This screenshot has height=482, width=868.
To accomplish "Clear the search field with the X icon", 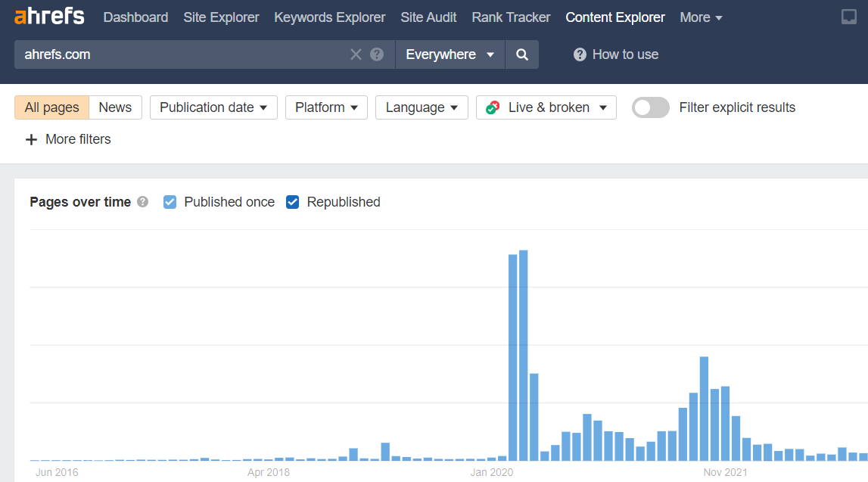I will coord(356,54).
